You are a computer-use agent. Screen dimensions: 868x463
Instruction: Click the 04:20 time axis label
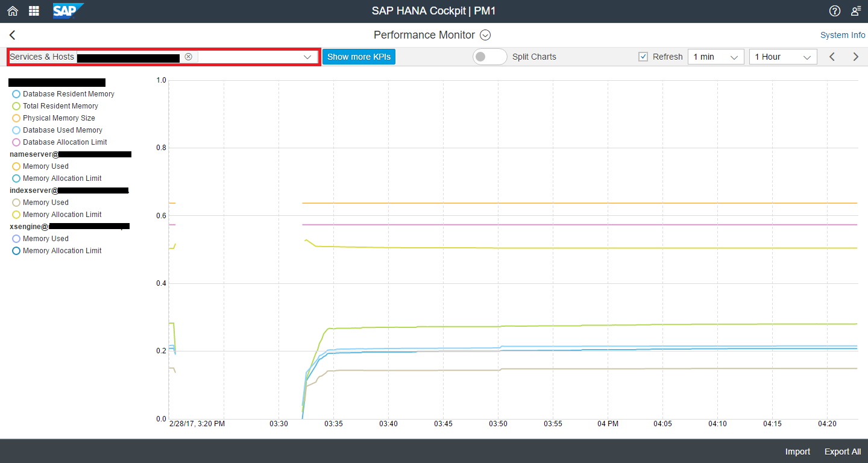(x=827, y=424)
